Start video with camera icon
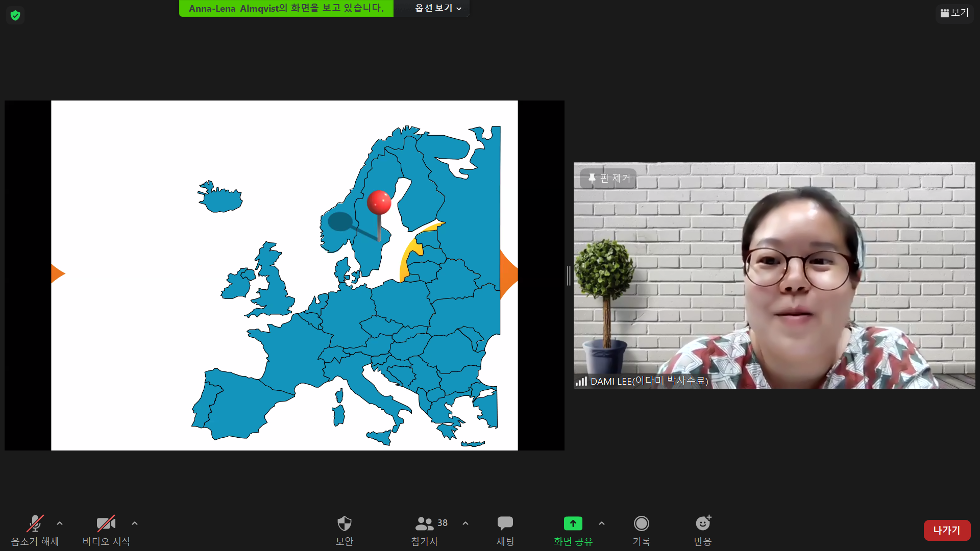Image resolution: width=980 pixels, height=551 pixels. tap(106, 523)
